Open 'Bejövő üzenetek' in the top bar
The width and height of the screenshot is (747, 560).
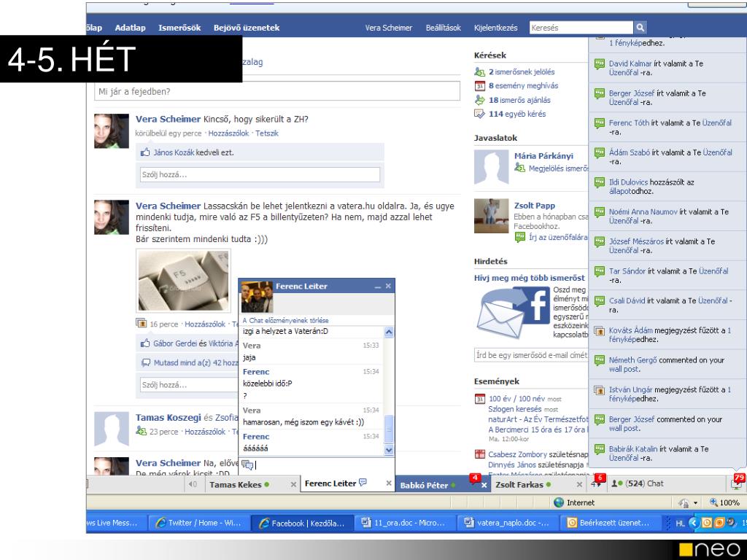point(247,28)
